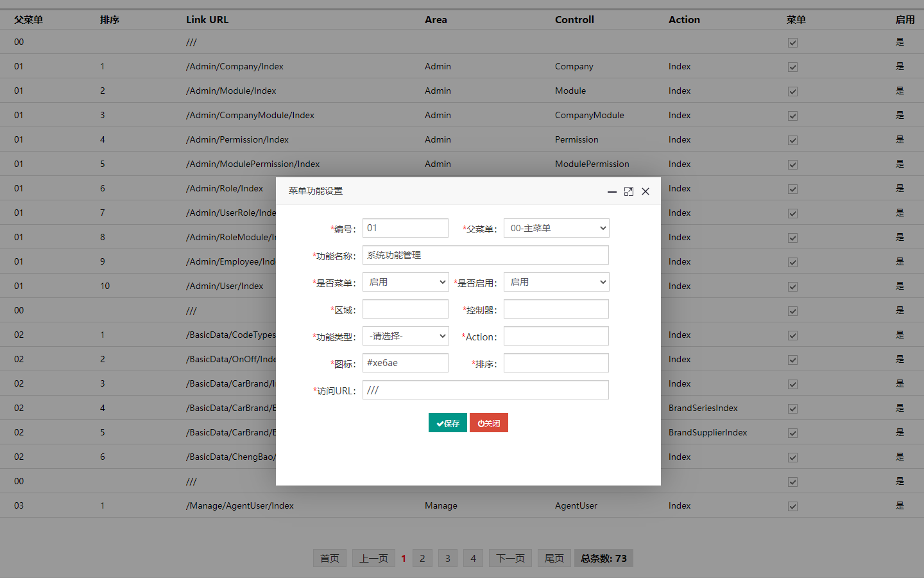Go to 下一页 next page
Image resolution: width=924 pixels, height=578 pixels.
tap(510, 558)
